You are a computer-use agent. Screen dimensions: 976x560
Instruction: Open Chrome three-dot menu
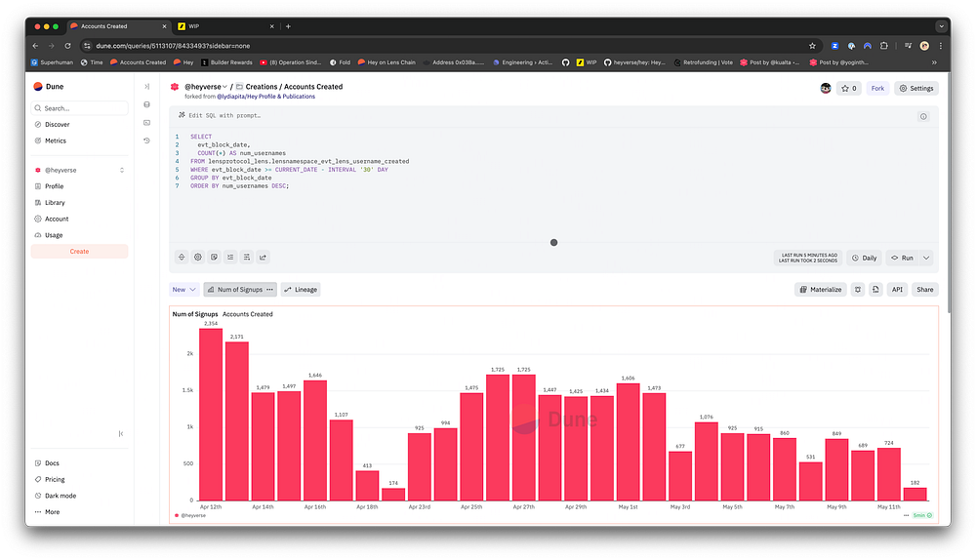click(941, 46)
